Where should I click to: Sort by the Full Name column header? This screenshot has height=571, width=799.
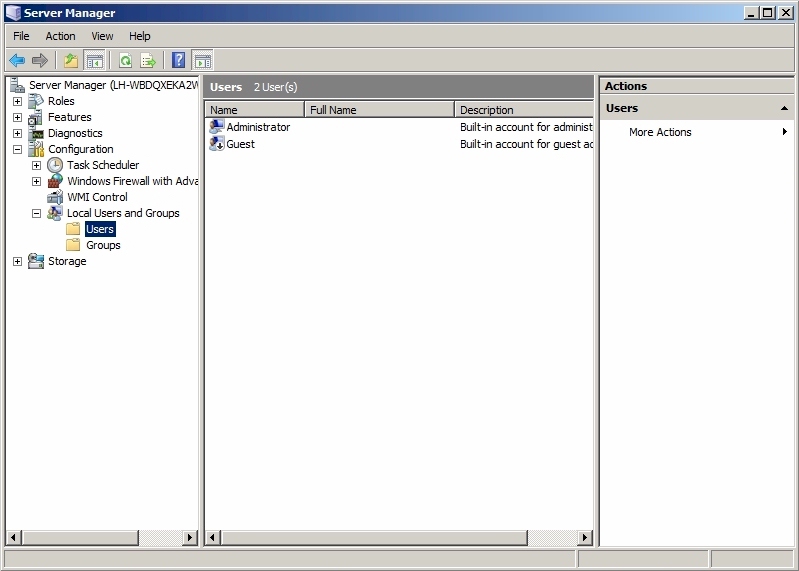click(380, 110)
